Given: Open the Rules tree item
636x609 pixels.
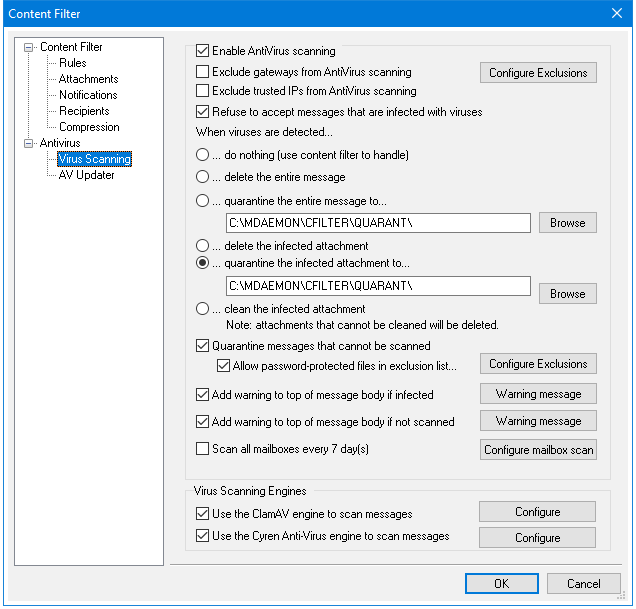Looking at the screenshot, I should tap(72, 63).
